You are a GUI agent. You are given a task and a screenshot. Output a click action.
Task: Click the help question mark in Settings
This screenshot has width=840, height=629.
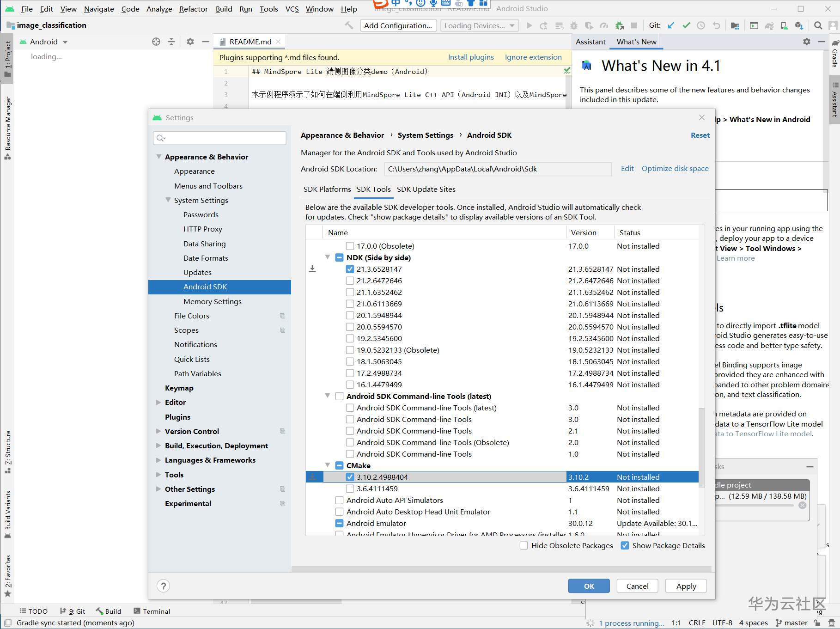pyautogui.click(x=163, y=586)
